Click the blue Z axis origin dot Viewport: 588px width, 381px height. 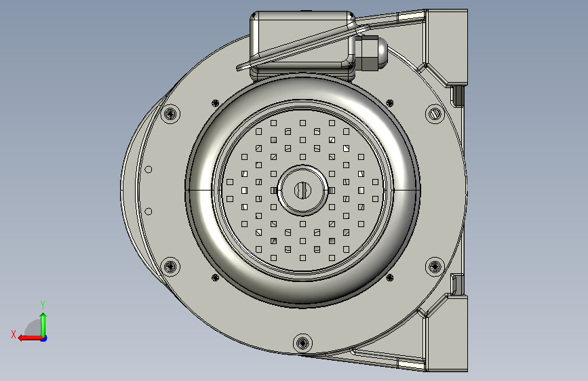[x=44, y=339]
